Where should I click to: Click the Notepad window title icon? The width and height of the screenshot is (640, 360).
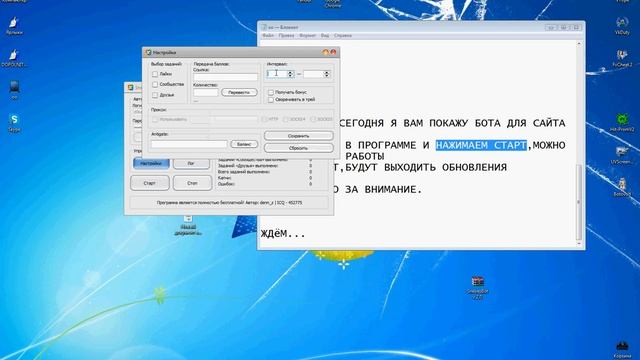coord(264,27)
